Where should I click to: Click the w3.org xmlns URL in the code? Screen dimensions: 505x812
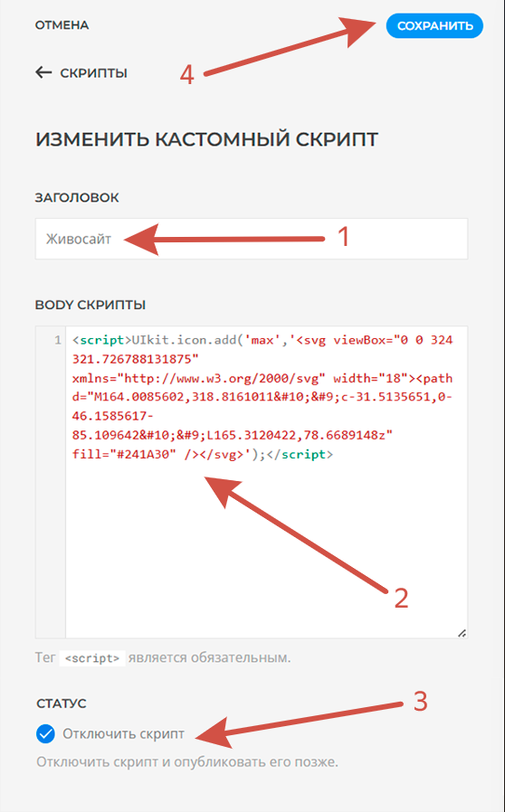[228, 379]
